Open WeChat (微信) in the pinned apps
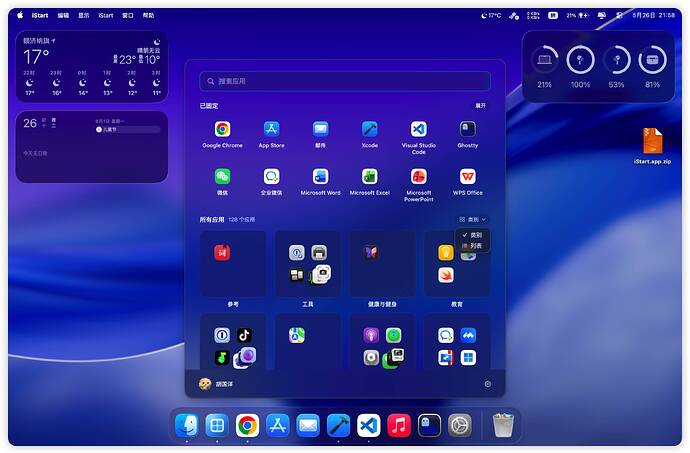Image resolution: width=690 pixels, height=453 pixels. (222, 177)
